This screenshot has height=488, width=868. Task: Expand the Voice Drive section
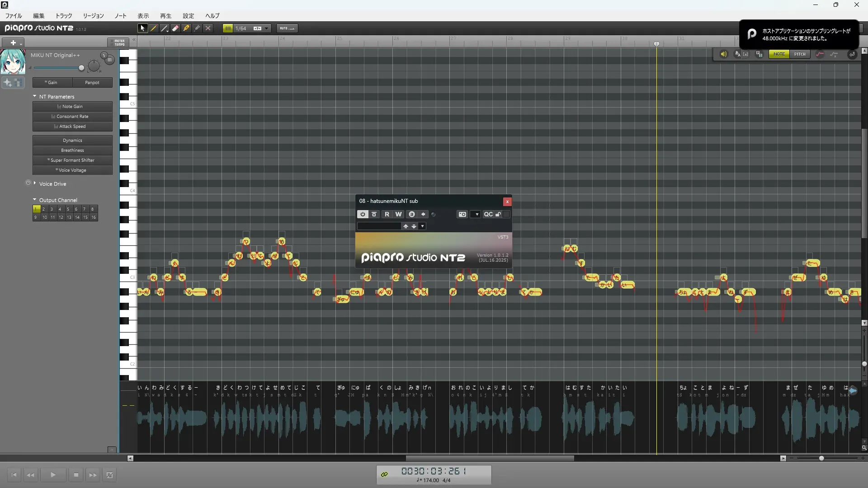pyautogui.click(x=35, y=183)
